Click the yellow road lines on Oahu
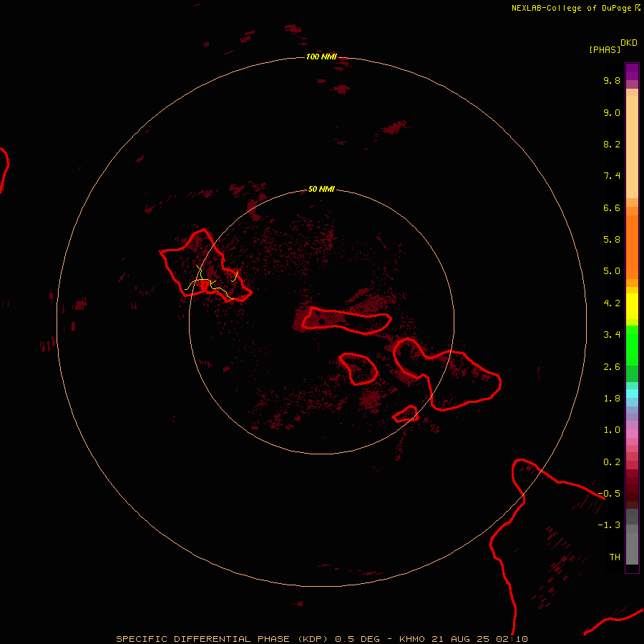The width and height of the screenshot is (644, 644). [x=212, y=283]
